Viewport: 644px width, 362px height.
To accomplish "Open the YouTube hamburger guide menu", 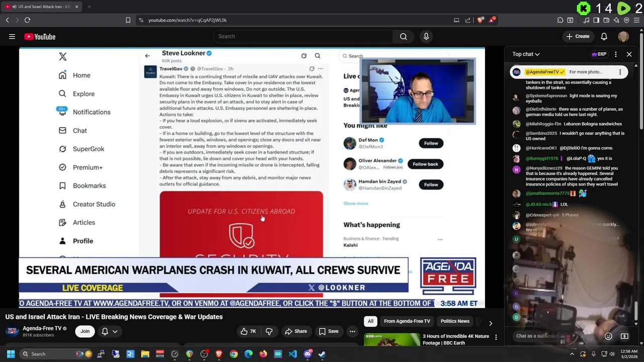I will 12,36.
